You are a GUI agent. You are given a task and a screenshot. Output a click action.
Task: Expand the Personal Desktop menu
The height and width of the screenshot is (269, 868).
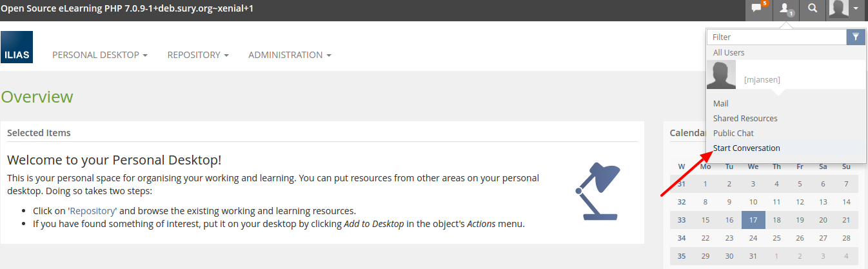point(100,55)
